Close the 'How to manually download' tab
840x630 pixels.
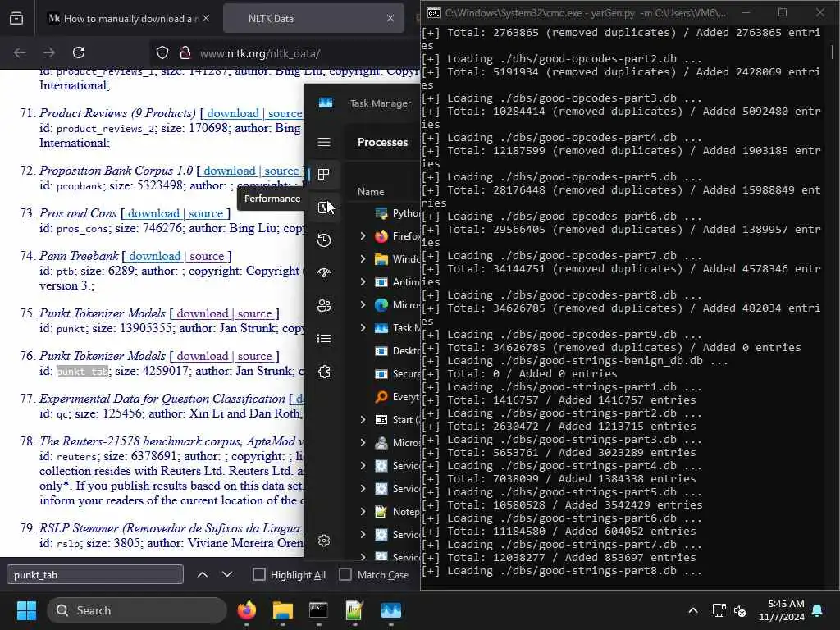[x=206, y=18]
